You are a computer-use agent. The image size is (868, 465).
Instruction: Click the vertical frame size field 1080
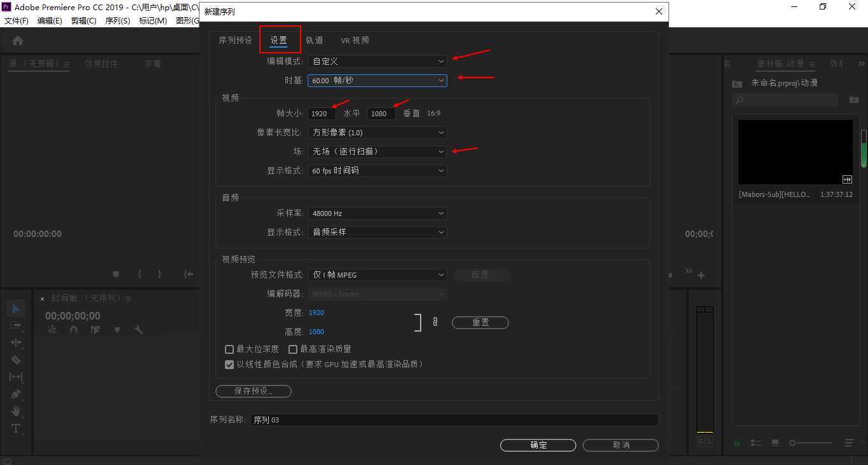click(381, 113)
